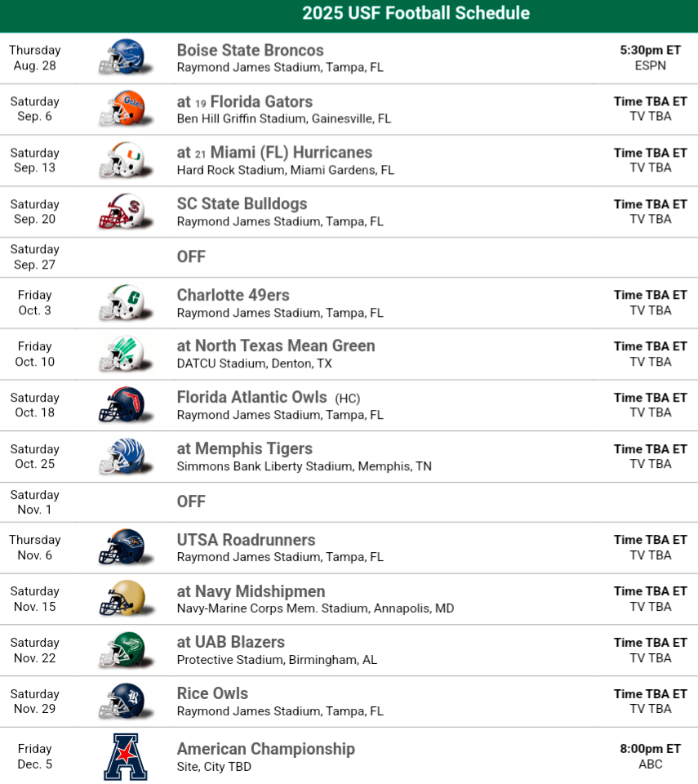Click the Miami Hurricanes helmet icon
Screen dimensions: 698x784
(122, 160)
